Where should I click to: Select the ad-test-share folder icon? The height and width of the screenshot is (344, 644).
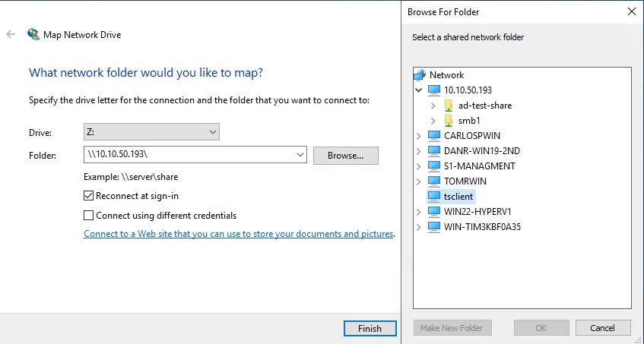tap(449, 106)
